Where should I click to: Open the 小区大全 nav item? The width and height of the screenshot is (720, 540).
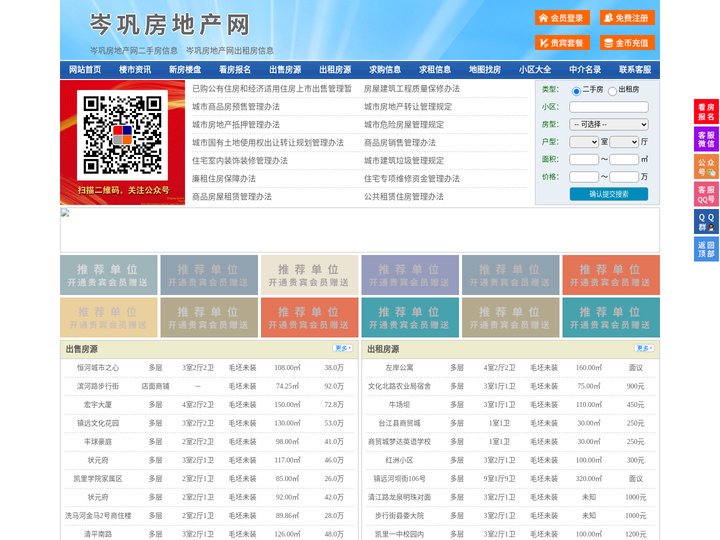[535, 70]
